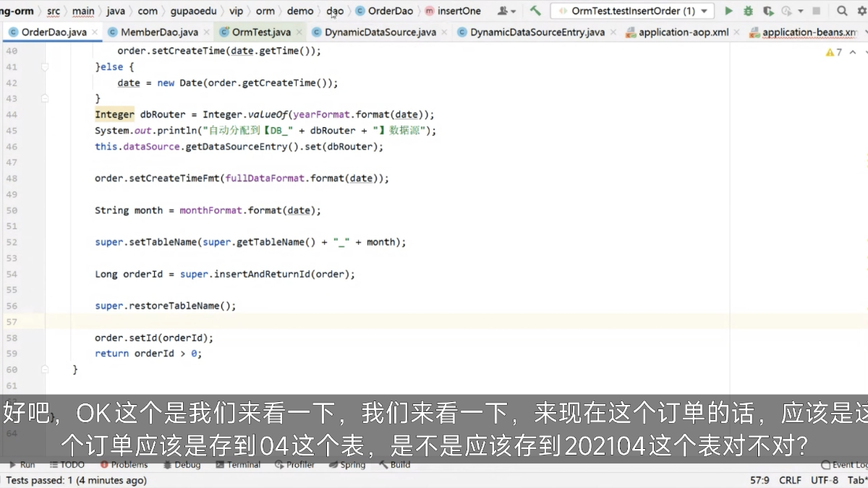Run the OrmTest.testInsertOrder configuration
Screen dimensions: 868x488
728,11
